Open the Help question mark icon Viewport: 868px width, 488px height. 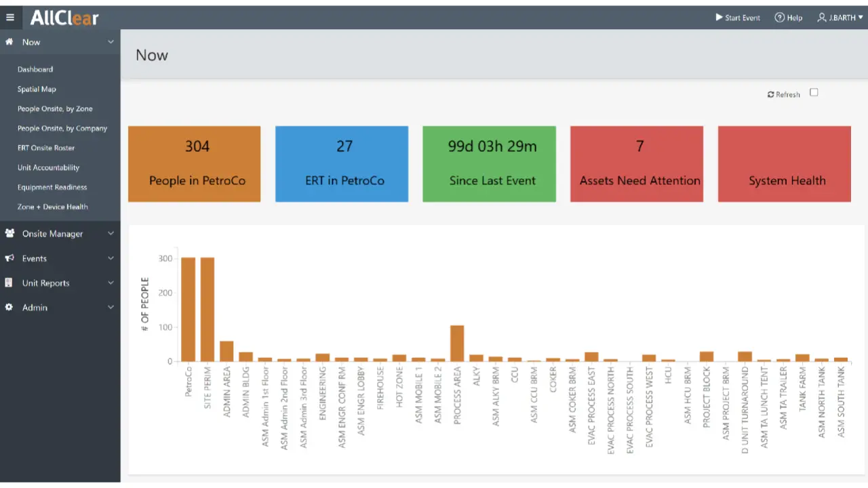click(779, 18)
